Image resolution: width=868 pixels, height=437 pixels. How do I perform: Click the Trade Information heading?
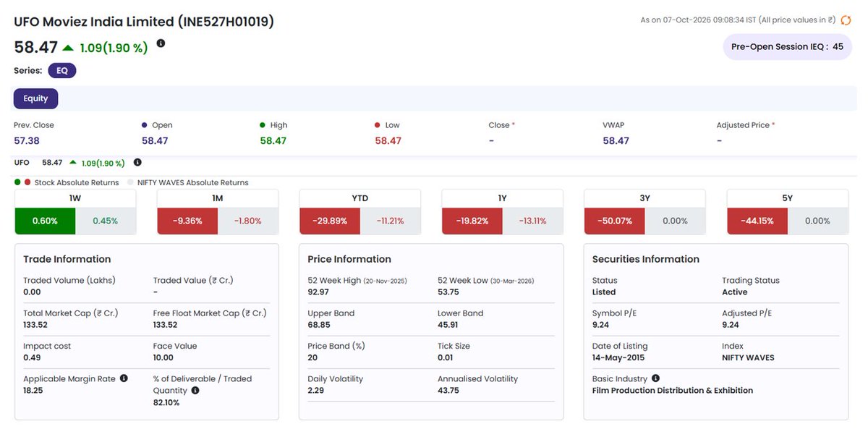[x=67, y=259]
